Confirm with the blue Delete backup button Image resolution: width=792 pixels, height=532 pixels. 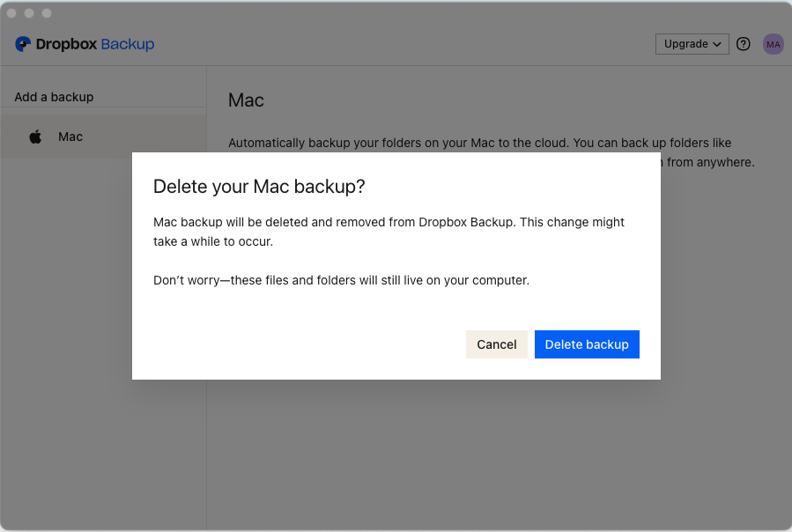pyautogui.click(x=587, y=344)
